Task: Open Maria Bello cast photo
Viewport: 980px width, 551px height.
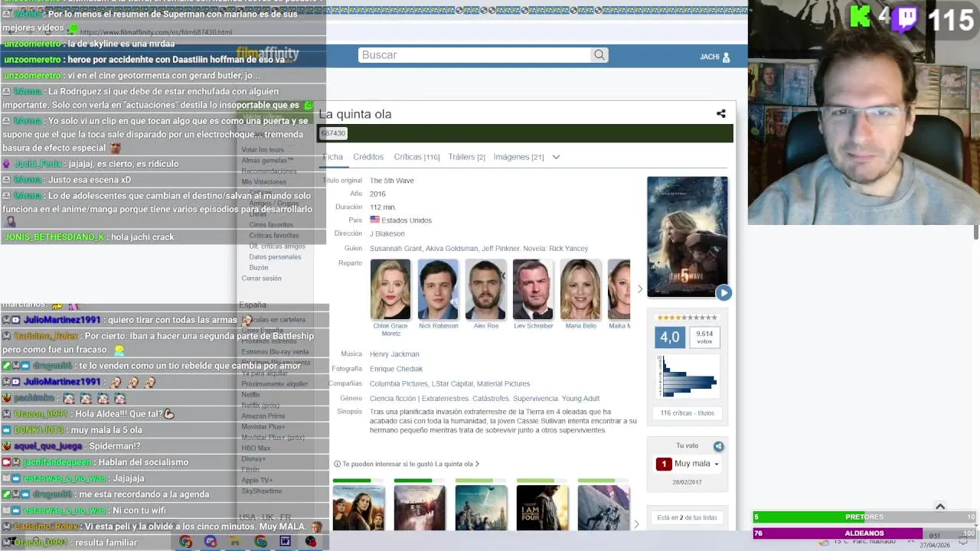Action: [580, 289]
